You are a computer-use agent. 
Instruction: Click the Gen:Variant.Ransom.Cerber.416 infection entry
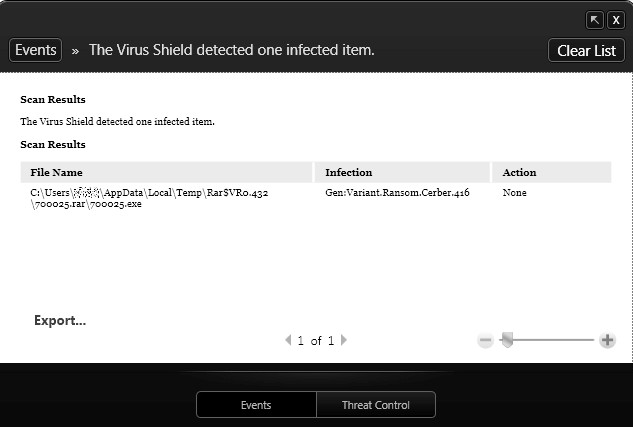(397, 192)
